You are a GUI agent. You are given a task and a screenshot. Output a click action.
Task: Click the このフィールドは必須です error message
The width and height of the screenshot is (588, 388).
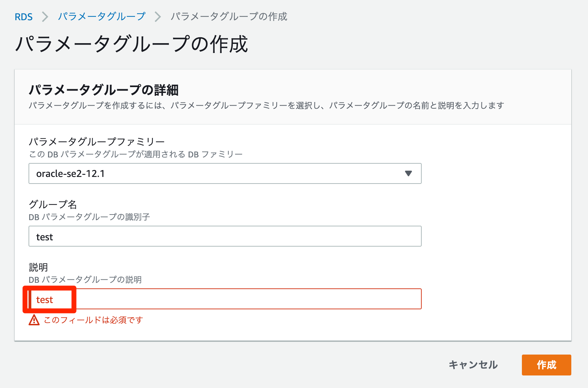click(93, 320)
